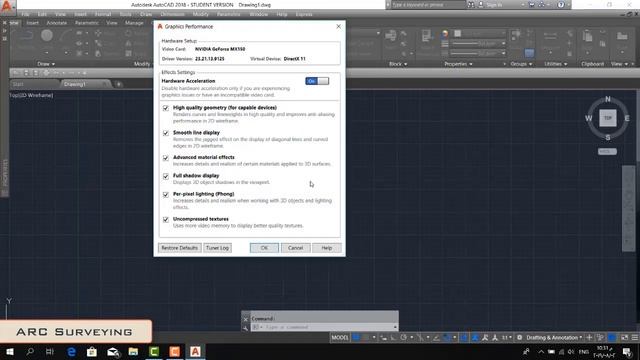Screen dimensions: 640x360
Task: Open the WCS dropdown under ViewCube
Action: [607, 151]
